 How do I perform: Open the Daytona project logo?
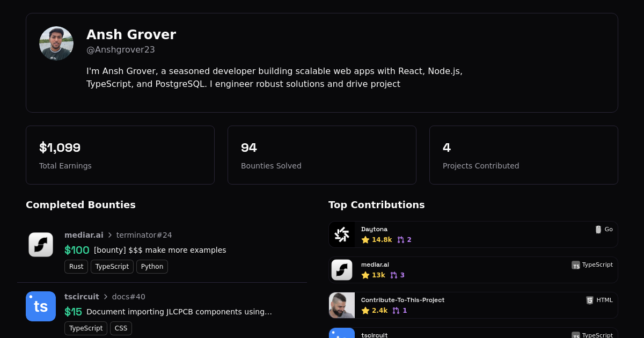[x=342, y=234]
